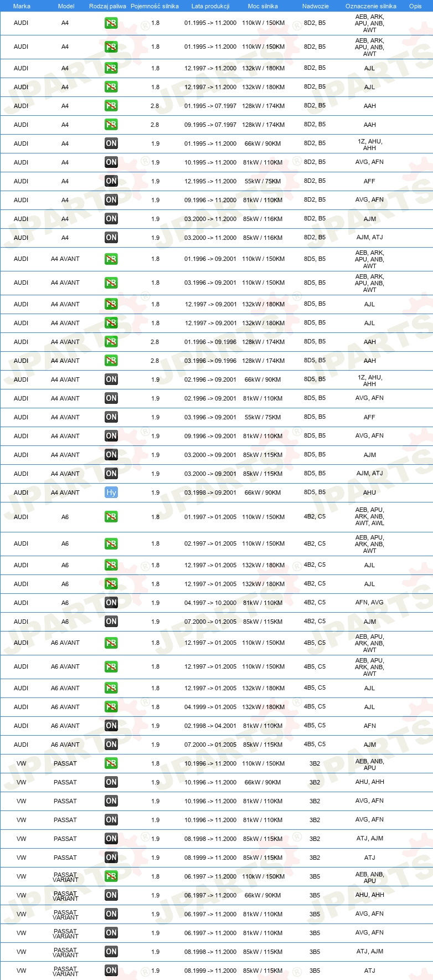Select the ON icon in A4 AFF 55kW row

coord(111,181)
